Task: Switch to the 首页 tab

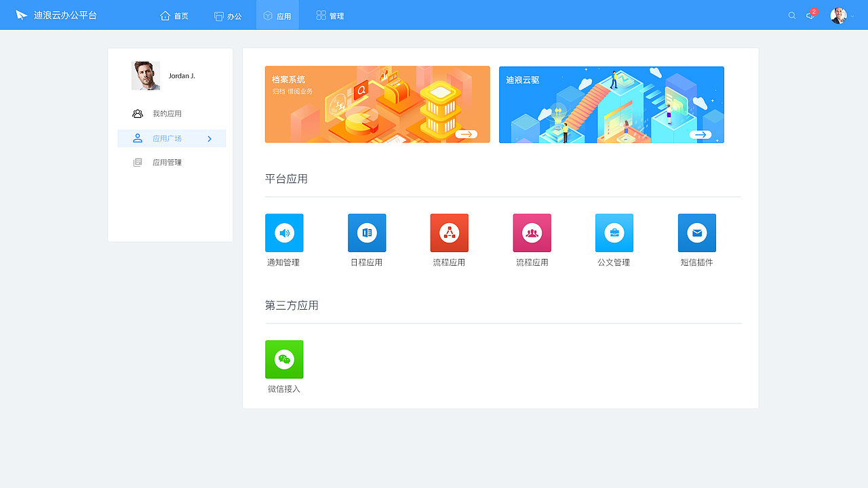Action: [174, 14]
